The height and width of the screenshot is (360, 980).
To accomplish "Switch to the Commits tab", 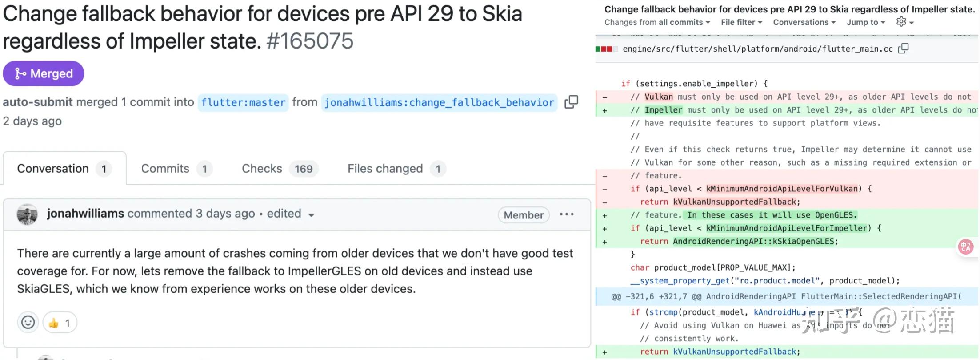I will click(x=165, y=168).
